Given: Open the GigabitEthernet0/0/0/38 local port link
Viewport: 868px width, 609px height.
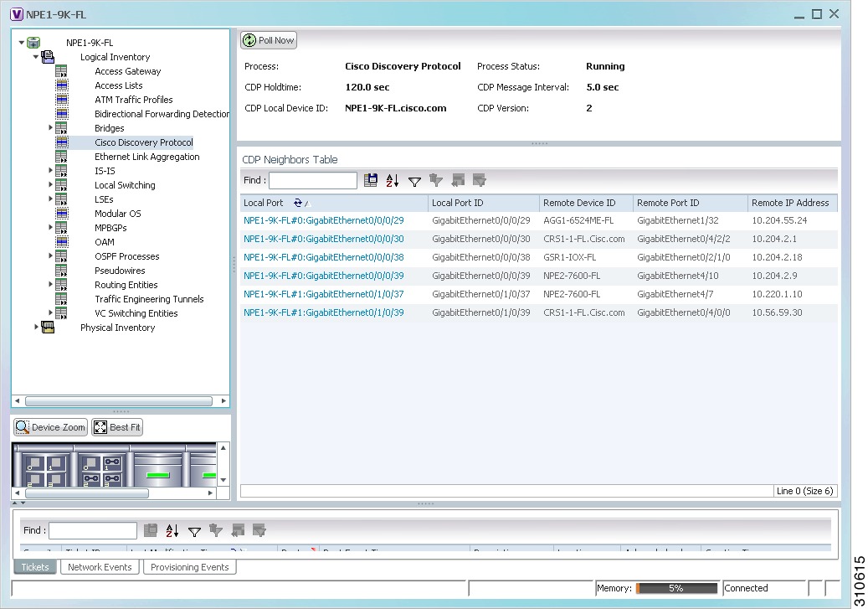Looking at the screenshot, I should point(324,257).
